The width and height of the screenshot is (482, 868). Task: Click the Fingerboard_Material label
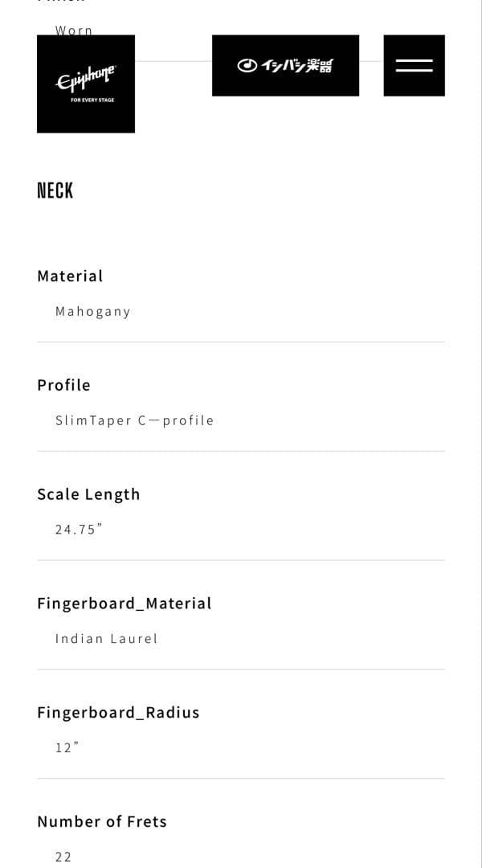(x=125, y=604)
